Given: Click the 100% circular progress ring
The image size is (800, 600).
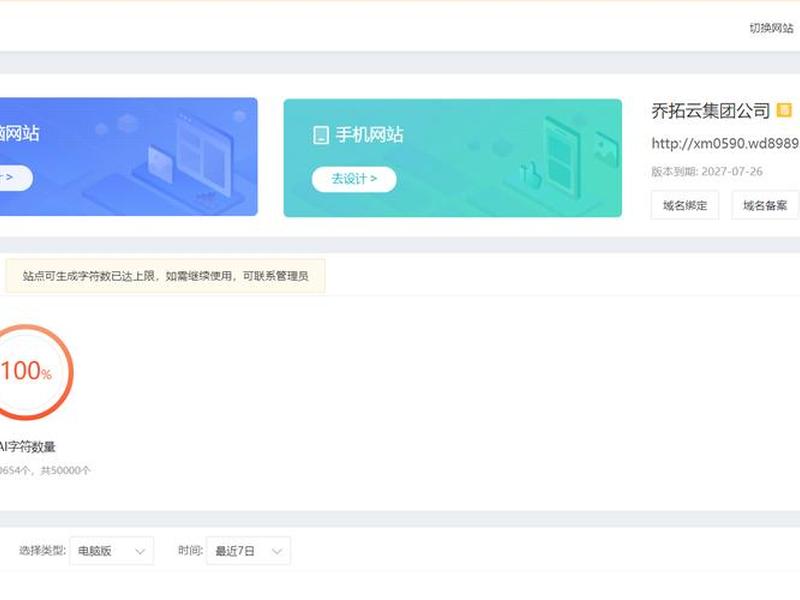Looking at the screenshot, I should click(x=27, y=372).
